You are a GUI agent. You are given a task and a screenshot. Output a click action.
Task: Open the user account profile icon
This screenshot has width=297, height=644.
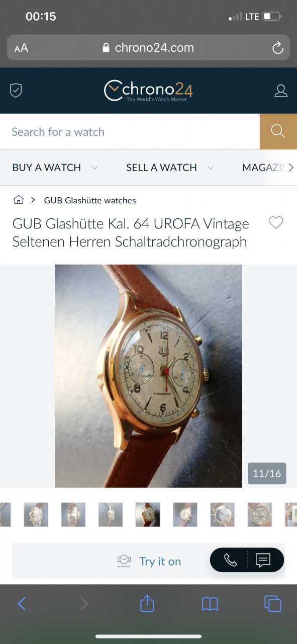(x=281, y=91)
